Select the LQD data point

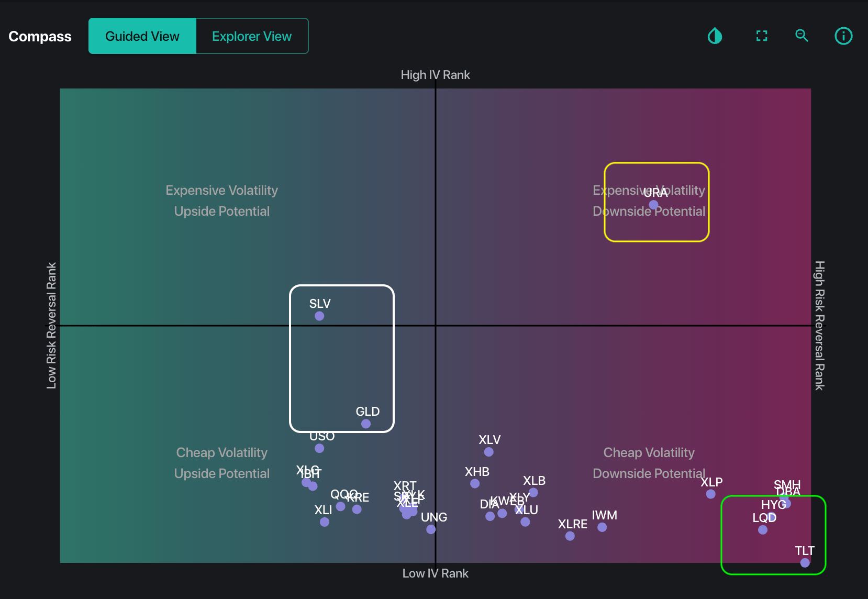click(x=763, y=530)
